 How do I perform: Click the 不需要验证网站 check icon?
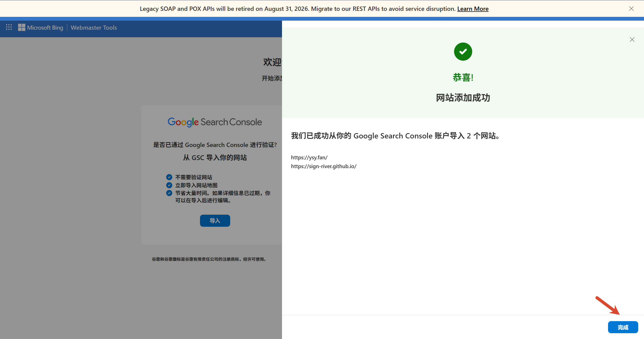tap(169, 177)
